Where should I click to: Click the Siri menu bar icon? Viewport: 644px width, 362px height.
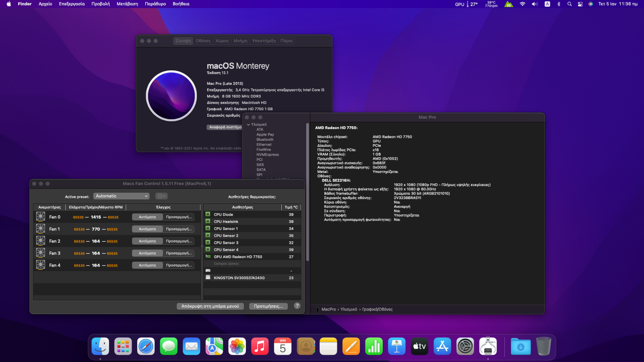point(590,4)
